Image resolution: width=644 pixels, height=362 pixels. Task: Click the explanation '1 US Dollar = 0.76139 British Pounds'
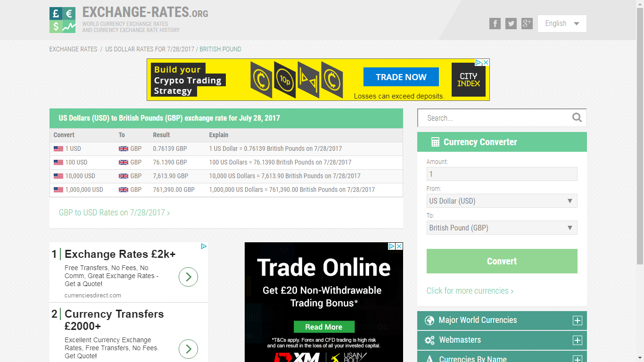pos(276,148)
